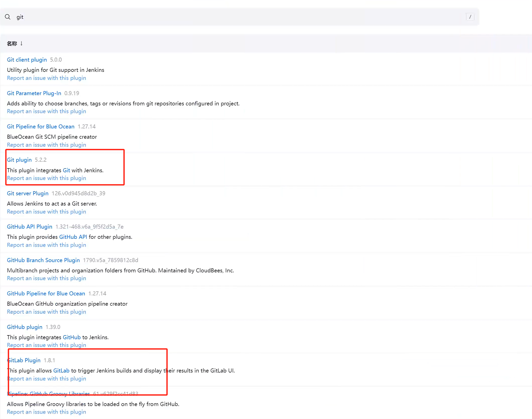Open Git Parameter Plug-In link
Image resolution: width=532 pixels, height=419 pixels.
click(x=34, y=93)
